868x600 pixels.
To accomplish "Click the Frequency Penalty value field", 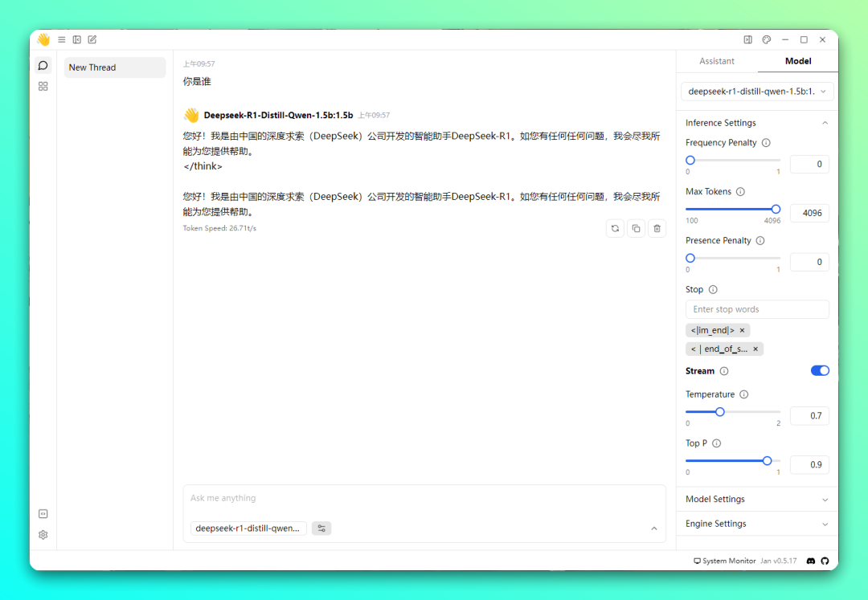I will coord(809,164).
